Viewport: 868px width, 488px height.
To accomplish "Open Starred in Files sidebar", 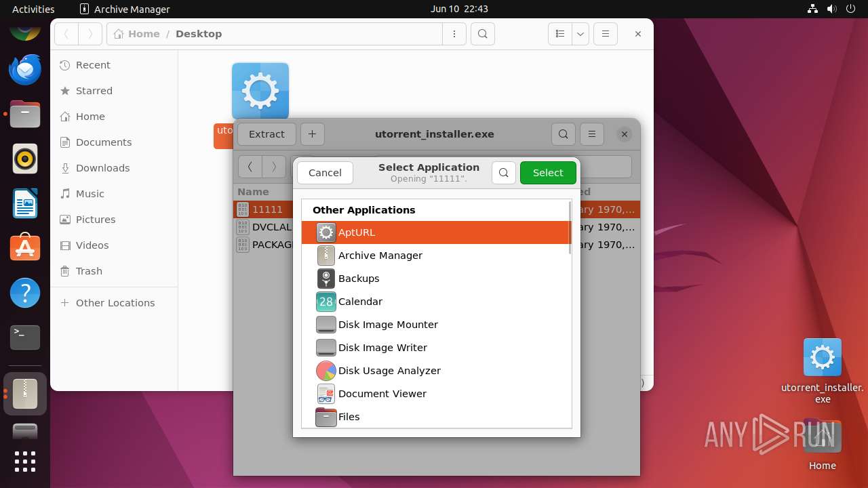I will click(114, 91).
